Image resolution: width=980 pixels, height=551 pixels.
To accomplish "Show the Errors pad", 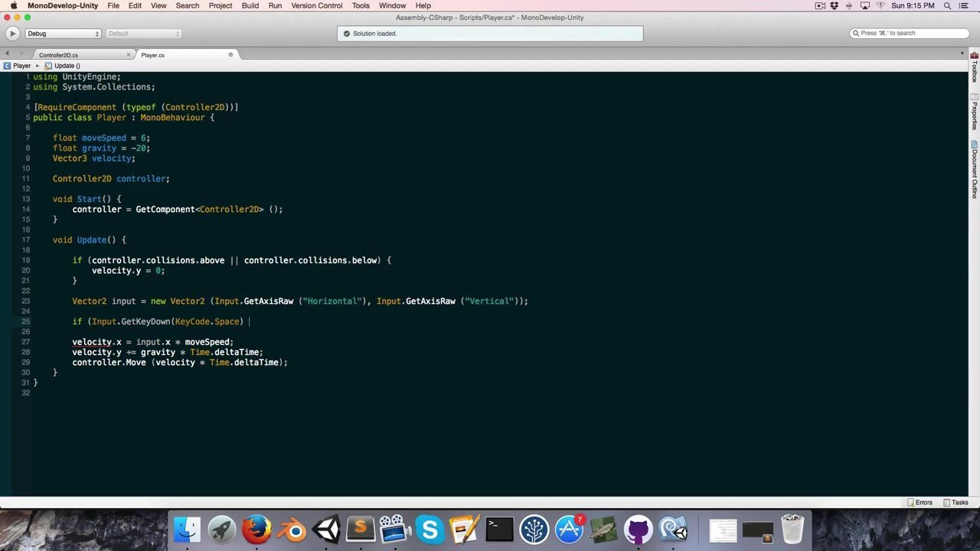I will [920, 503].
